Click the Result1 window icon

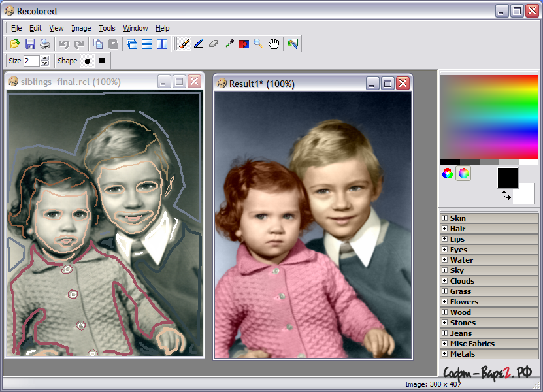[222, 84]
